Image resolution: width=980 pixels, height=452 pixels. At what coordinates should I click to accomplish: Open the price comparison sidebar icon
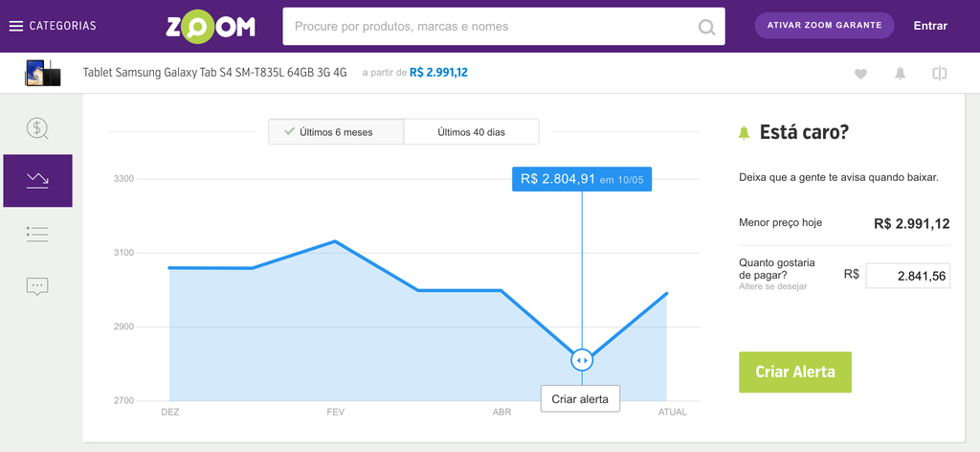click(37, 128)
